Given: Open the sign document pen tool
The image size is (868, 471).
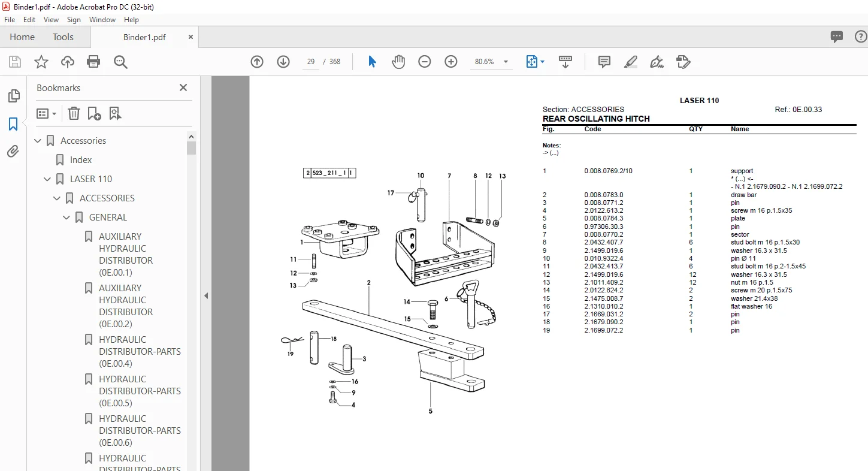Looking at the screenshot, I should point(657,62).
